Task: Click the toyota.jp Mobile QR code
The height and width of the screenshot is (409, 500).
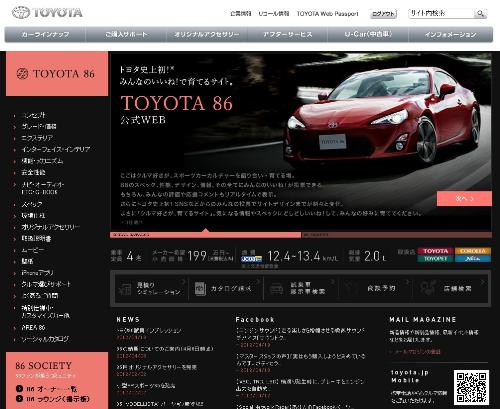Action: 471,387
